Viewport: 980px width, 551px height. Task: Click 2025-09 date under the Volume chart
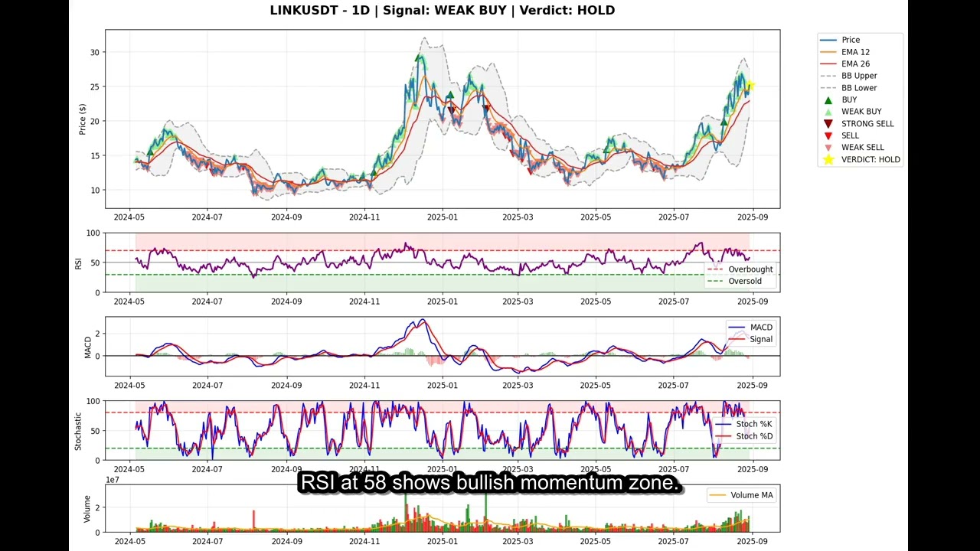click(x=753, y=541)
